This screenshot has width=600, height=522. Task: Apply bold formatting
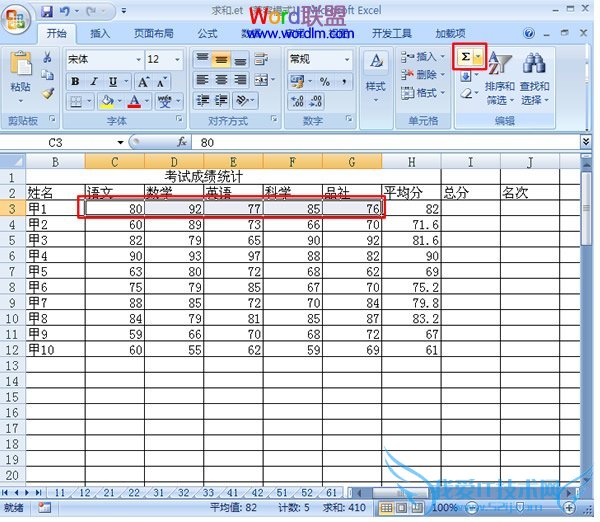(x=75, y=82)
